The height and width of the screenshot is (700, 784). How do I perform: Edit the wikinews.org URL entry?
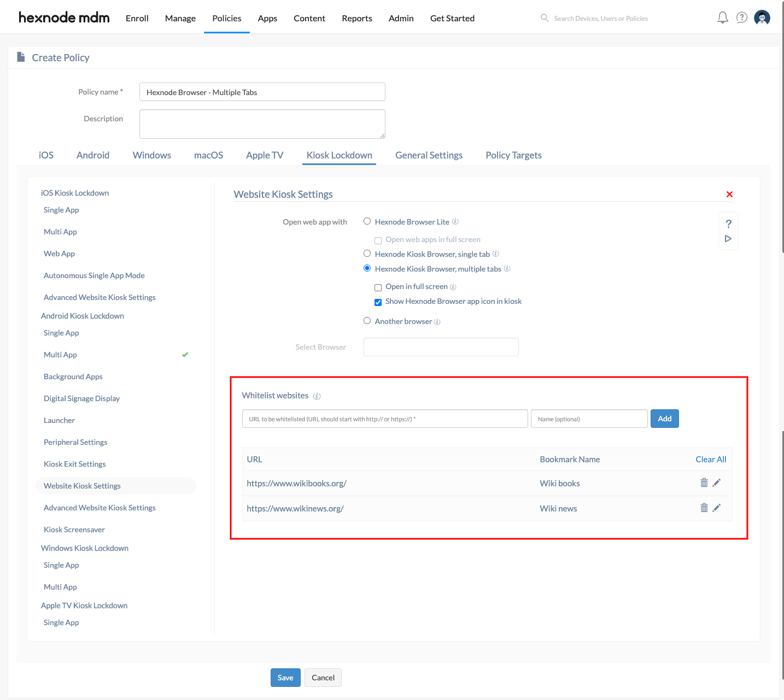pyautogui.click(x=717, y=508)
